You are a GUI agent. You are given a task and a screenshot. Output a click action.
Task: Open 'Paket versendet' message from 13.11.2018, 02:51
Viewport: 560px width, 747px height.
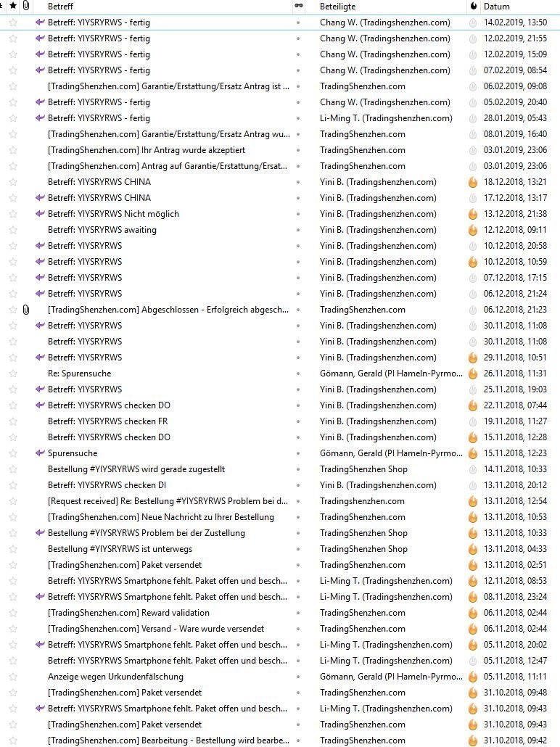(124, 565)
